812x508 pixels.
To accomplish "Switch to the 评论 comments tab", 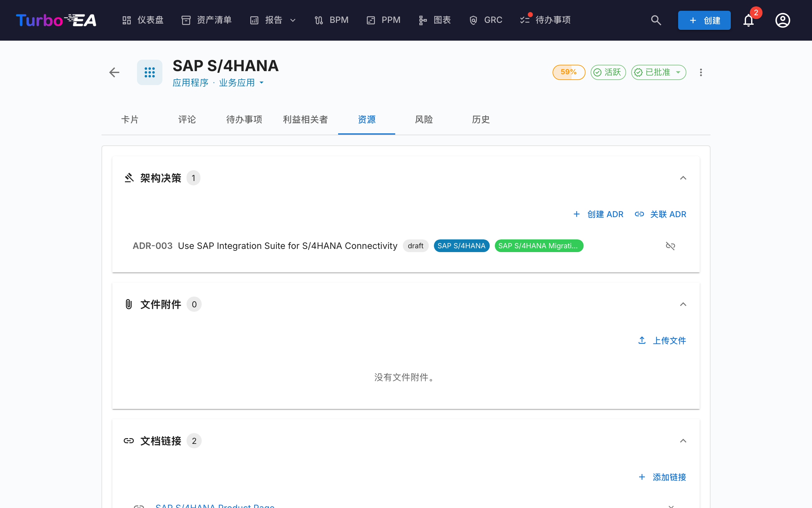I will pyautogui.click(x=187, y=120).
